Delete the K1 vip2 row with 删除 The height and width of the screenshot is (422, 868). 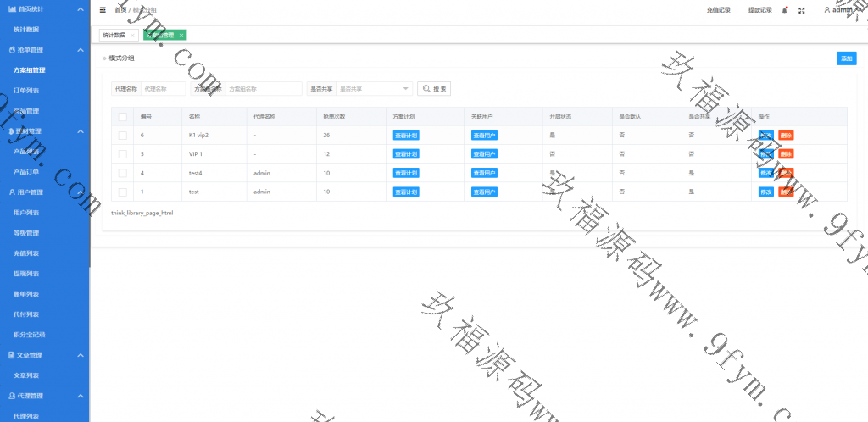(x=786, y=136)
